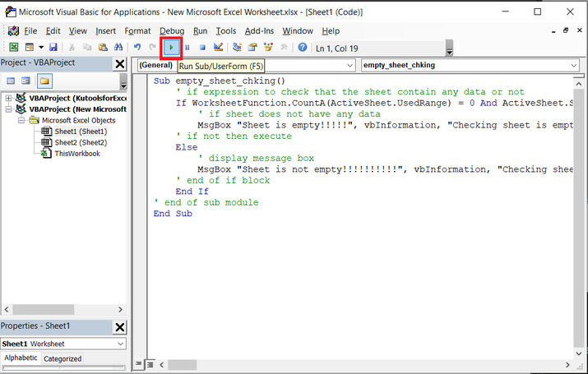Undo the last edit with the Undo arrow

(137, 47)
